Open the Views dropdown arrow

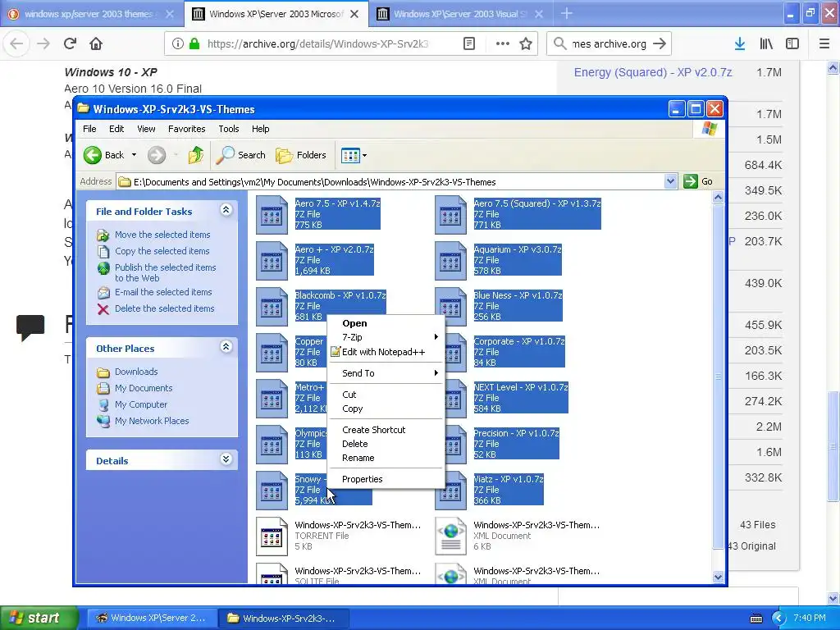(365, 155)
